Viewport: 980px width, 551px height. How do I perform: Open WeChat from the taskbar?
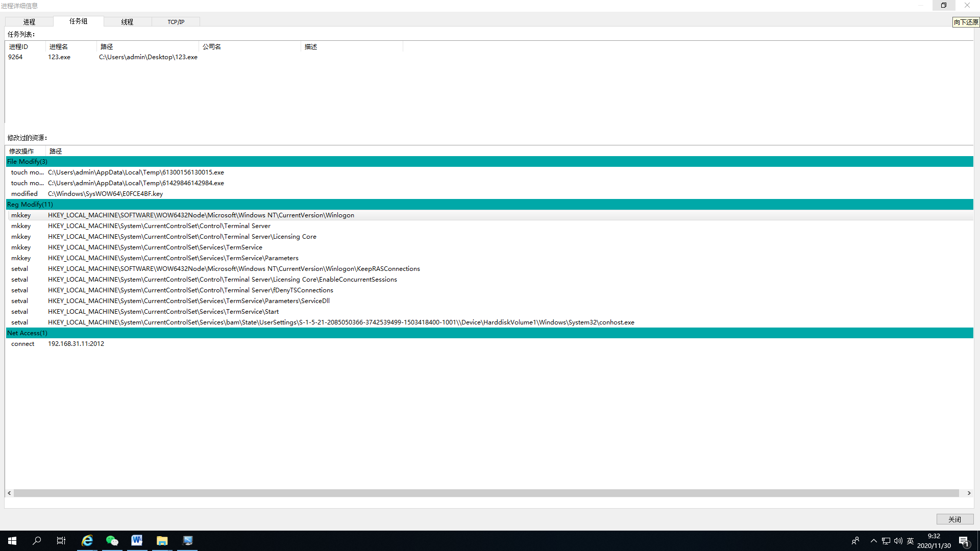[112, 541]
